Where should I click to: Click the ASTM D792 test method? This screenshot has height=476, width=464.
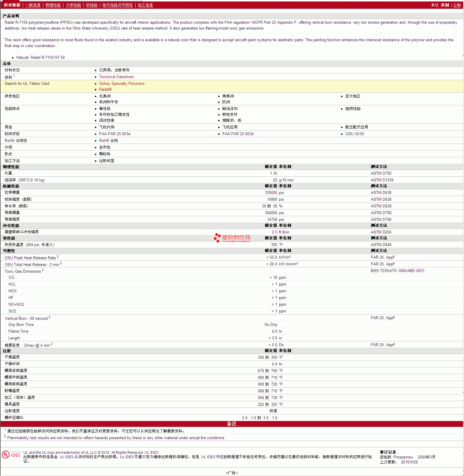coord(381,173)
